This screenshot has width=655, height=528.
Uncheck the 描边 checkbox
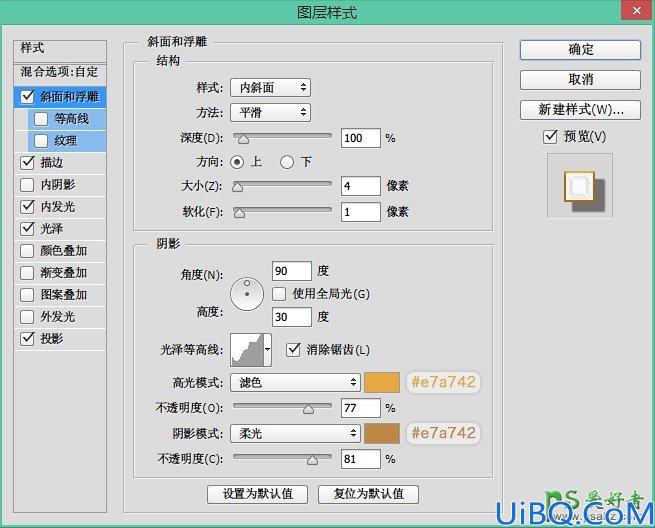click(x=27, y=162)
